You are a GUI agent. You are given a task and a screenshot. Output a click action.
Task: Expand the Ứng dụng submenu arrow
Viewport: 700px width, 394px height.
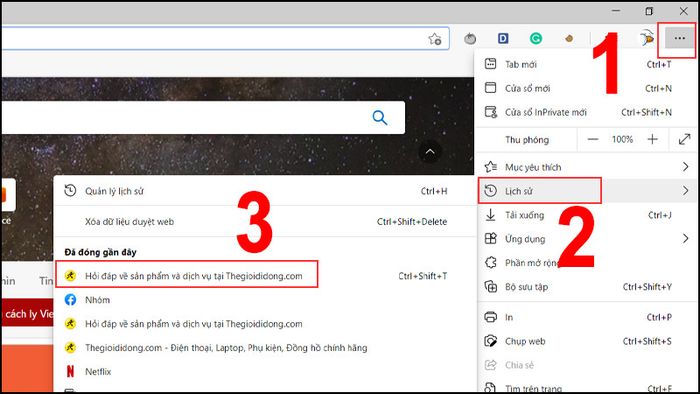[x=686, y=239]
